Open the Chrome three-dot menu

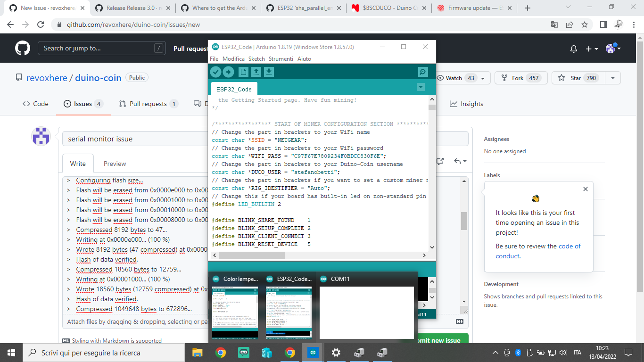click(x=634, y=25)
